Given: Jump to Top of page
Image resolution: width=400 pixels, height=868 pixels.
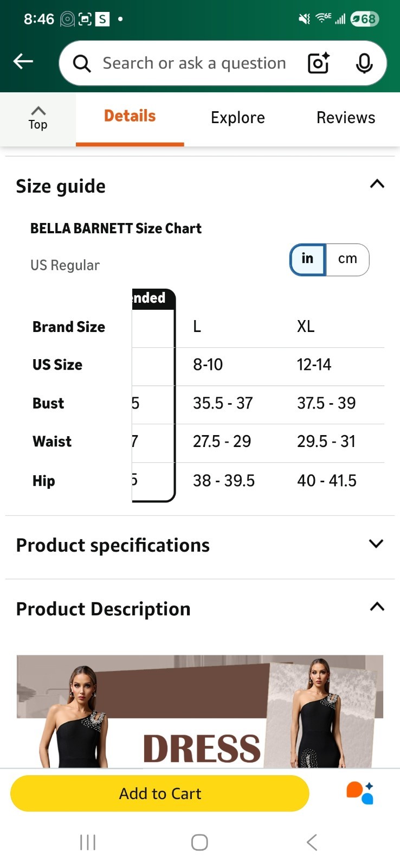Looking at the screenshot, I should [x=38, y=118].
